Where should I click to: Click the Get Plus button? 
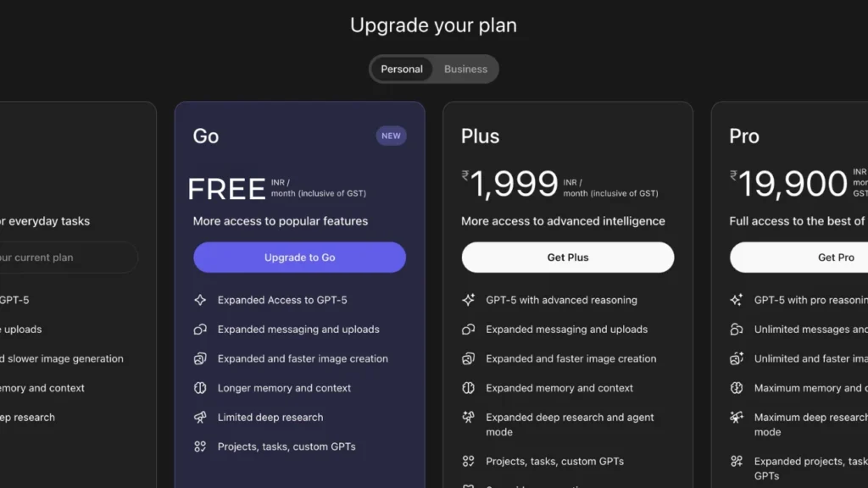pos(568,257)
